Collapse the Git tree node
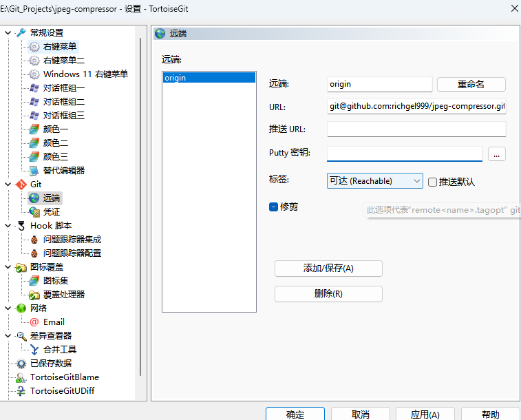This screenshot has width=521, height=420. click(x=8, y=185)
